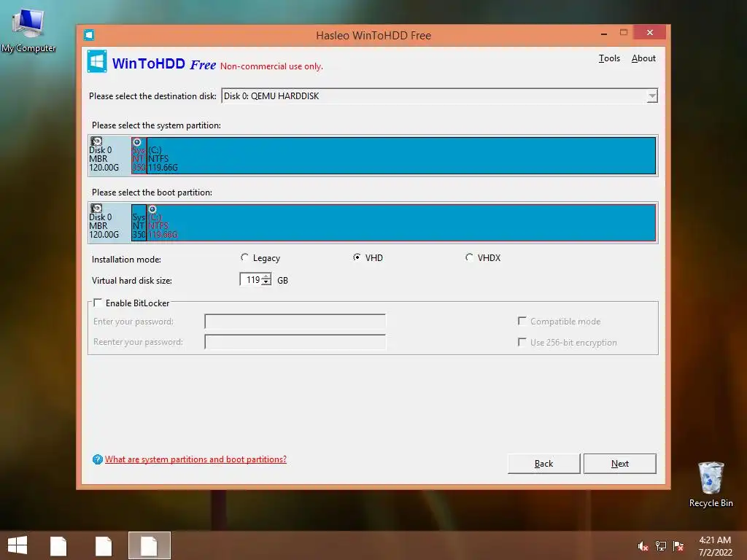
Task: Minimize the Hasleo WinToHDD window
Action: pyautogui.click(x=604, y=34)
